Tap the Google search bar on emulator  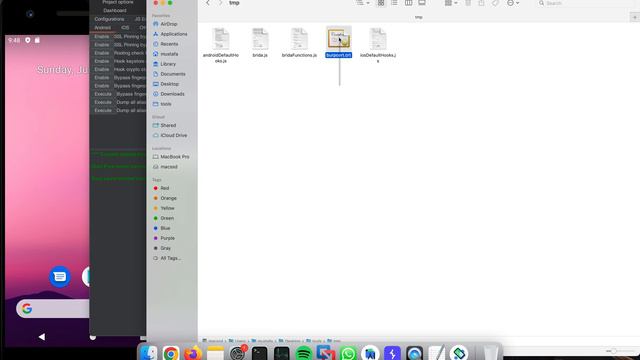[53, 309]
